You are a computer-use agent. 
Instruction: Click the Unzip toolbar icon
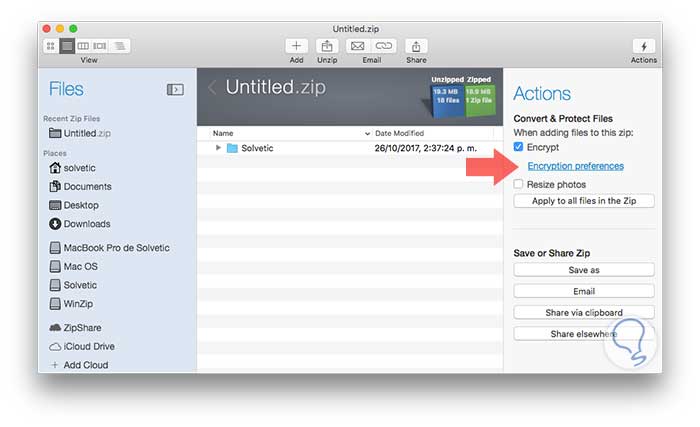(x=327, y=46)
